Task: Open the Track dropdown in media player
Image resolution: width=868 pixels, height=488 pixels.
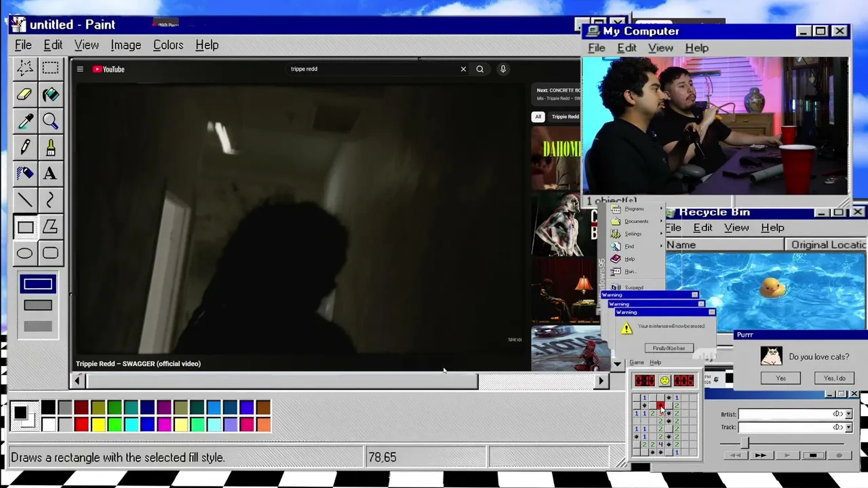Action: tap(848, 428)
